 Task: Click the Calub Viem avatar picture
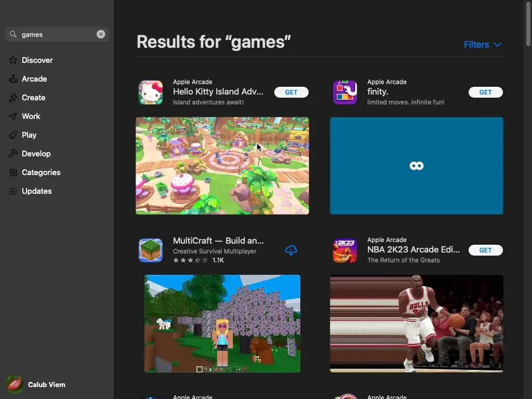[14, 384]
